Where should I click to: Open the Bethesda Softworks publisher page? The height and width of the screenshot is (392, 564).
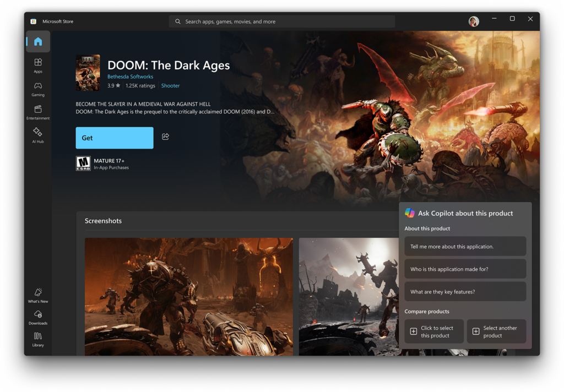pos(130,77)
